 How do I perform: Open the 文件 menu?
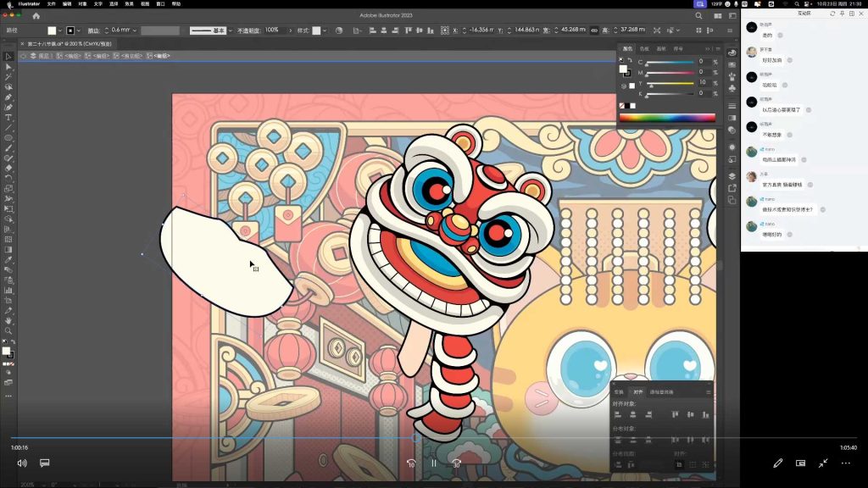click(52, 4)
